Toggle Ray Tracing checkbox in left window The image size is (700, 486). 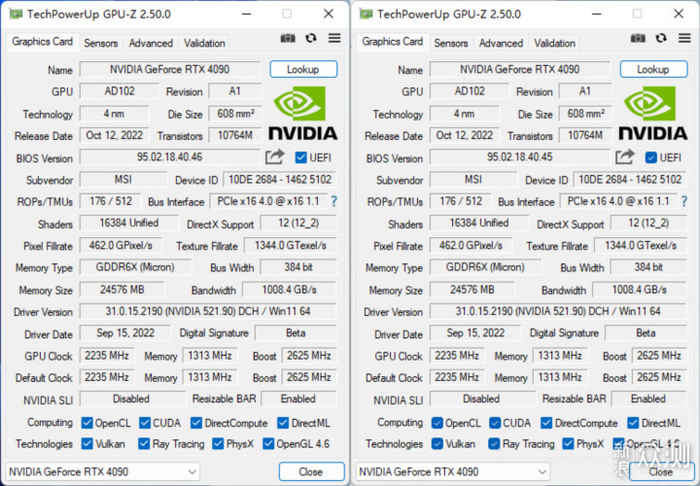tap(144, 444)
